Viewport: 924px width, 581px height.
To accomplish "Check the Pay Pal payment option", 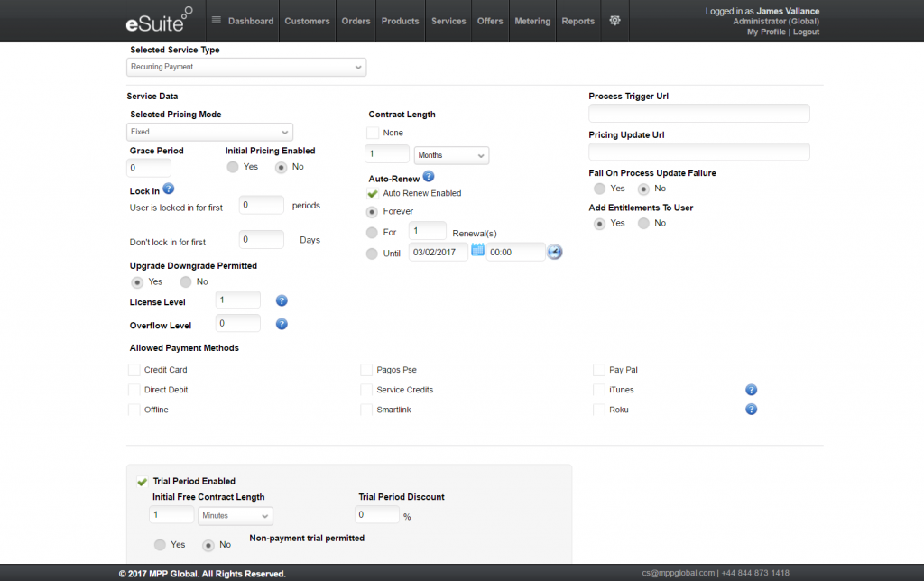I will click(600, 370).
